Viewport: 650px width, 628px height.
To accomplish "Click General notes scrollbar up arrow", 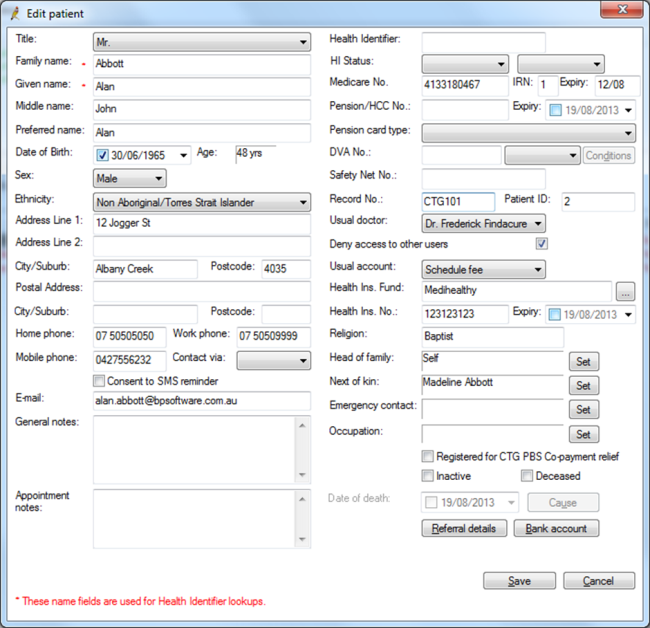I will 302,426.
